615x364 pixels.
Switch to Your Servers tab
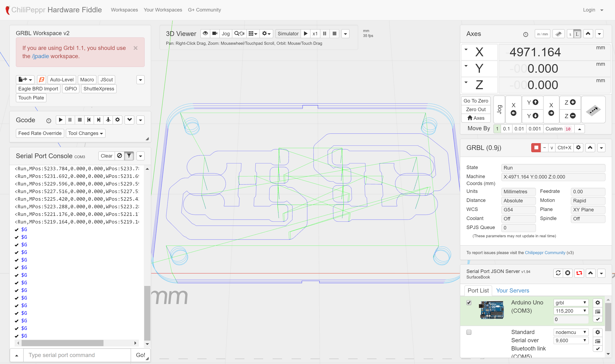pos(512,290)
